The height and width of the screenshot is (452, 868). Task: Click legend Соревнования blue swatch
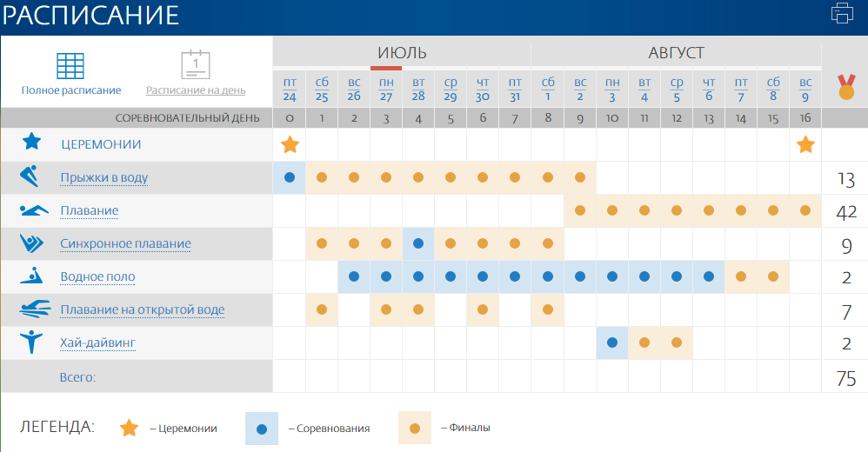(x=262, y=429)
